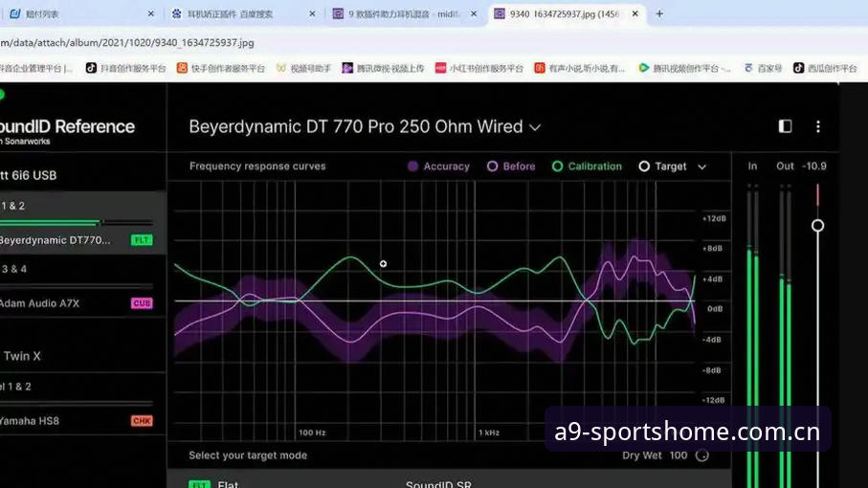This screenshot has height=488, width=868.
Task: Toggle the Before curve display
Action: (511, 166)
